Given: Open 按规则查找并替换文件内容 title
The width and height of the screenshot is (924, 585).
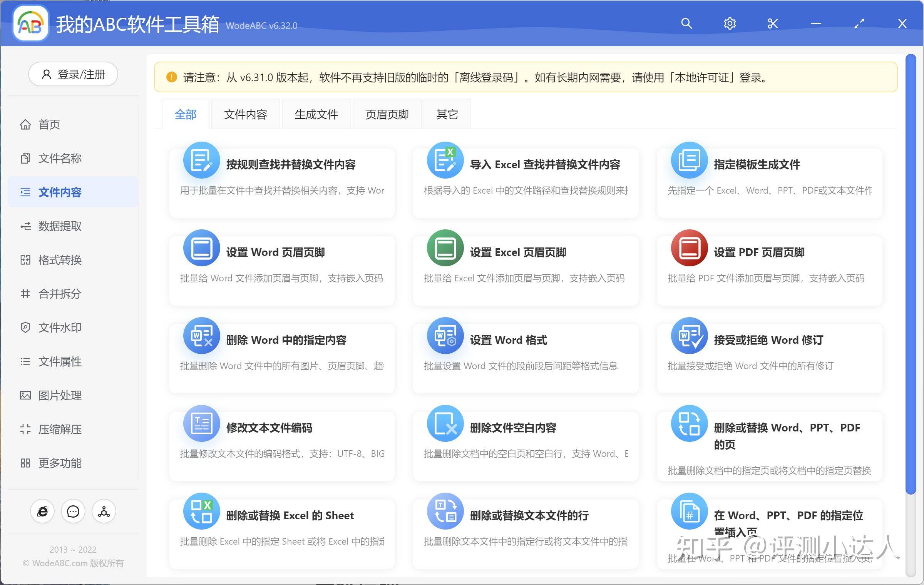Looking at the screenshot, I should 291,165.
